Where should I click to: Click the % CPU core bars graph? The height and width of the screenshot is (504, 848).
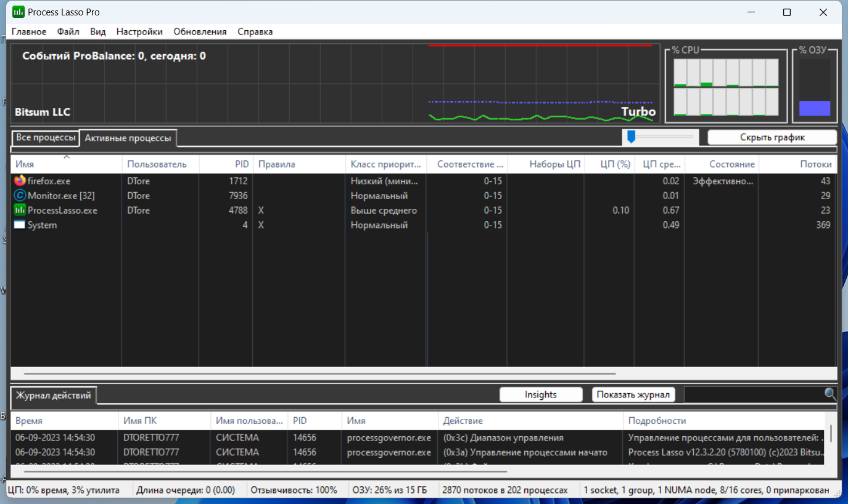pyautogui.click(x=726, y=87)
